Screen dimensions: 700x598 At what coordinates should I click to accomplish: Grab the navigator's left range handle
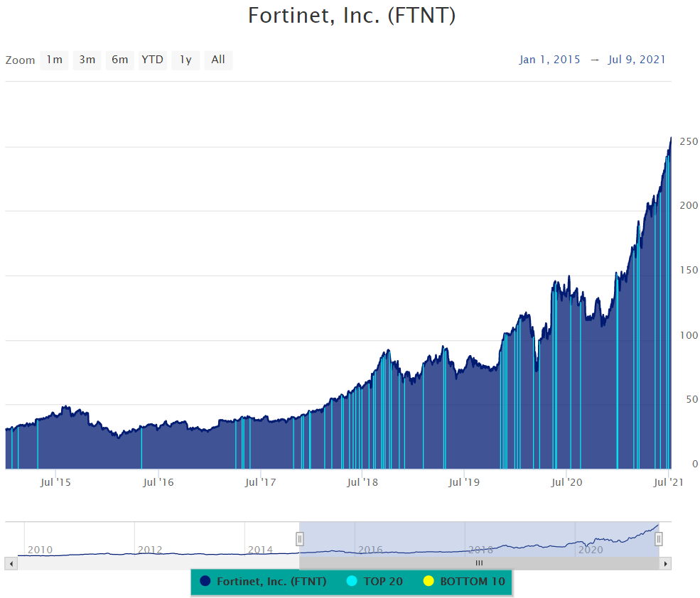point(300,539)
